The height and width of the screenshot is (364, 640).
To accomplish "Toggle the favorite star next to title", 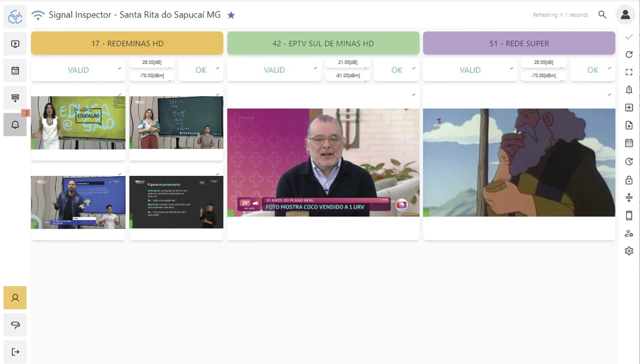I will pyautogui.click(x=231, y=15).
